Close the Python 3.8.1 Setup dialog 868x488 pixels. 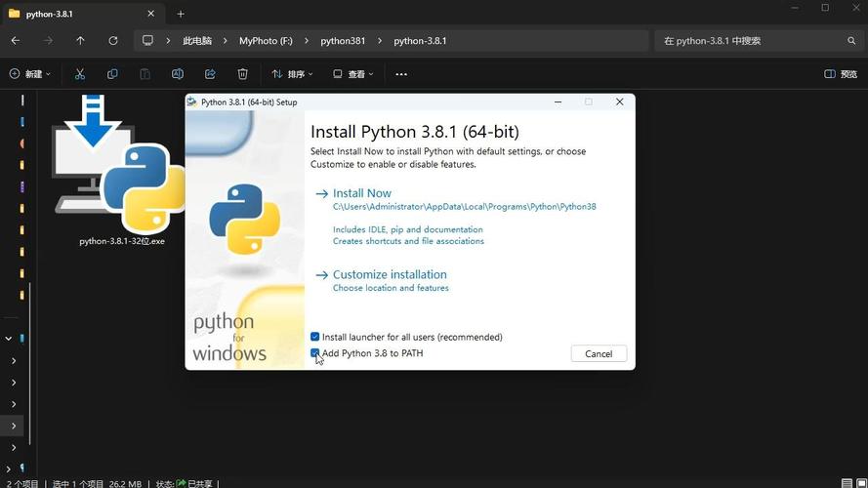point(619,102)
